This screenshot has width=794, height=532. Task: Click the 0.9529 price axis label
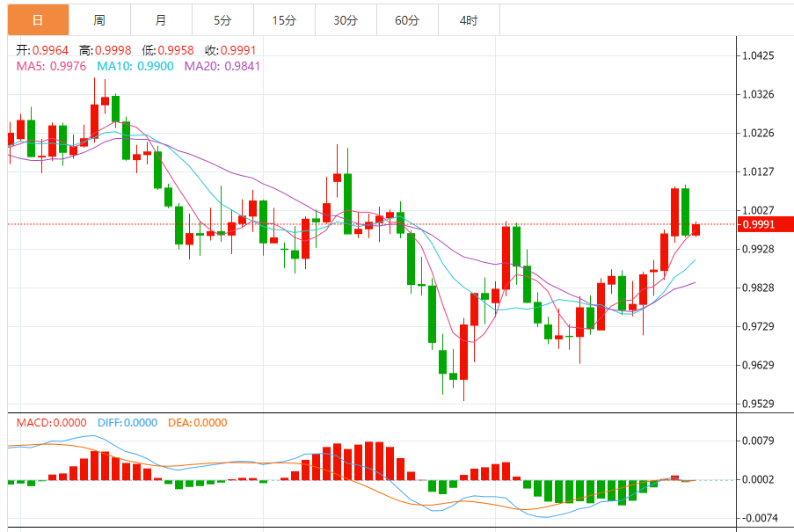point(758,404)
